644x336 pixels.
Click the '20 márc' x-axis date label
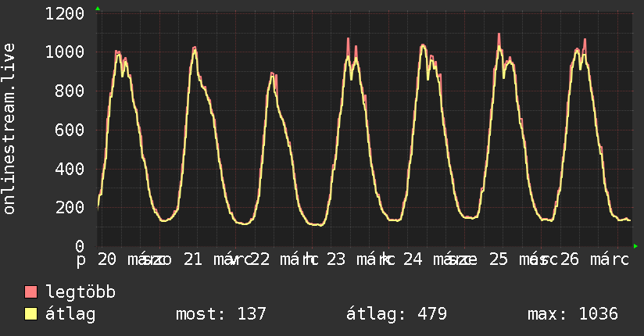click(x=131, y=259)
